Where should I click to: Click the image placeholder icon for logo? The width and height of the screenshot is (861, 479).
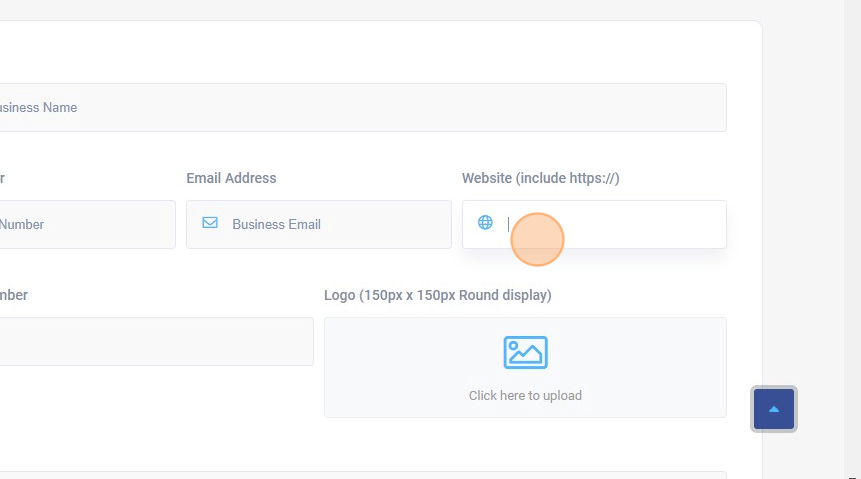tap(525, 352)
